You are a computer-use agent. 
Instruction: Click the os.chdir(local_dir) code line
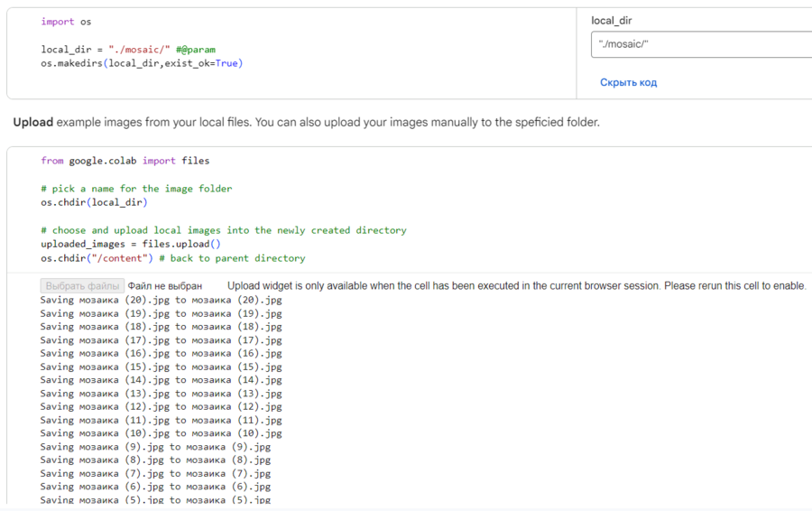tap(94, 202)
